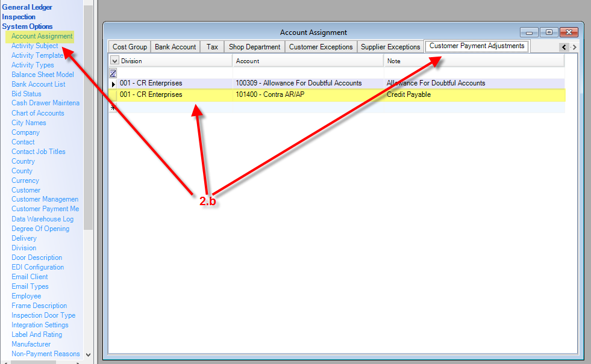The height and width of the screenshot is (364, 591).
Task: Expand the General Ledger section
Action: click(27, 7)
